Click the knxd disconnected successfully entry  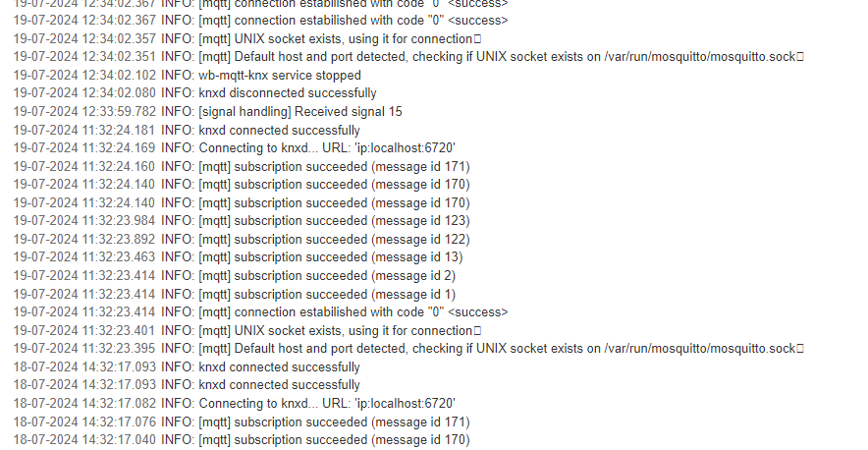[x=194, y=93]
